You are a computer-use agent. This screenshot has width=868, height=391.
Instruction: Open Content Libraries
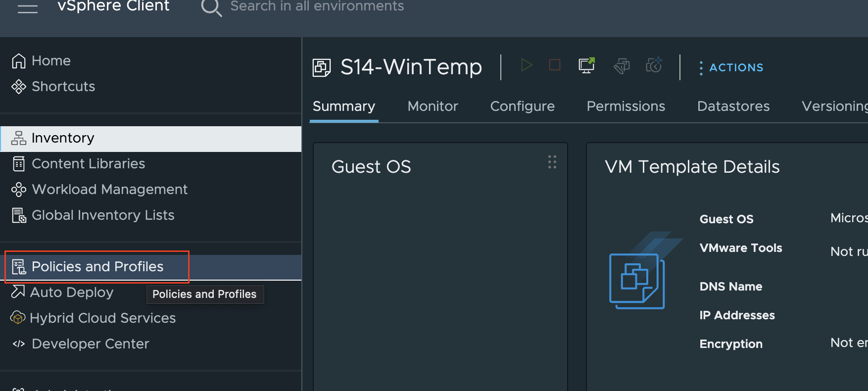point(88,164)
